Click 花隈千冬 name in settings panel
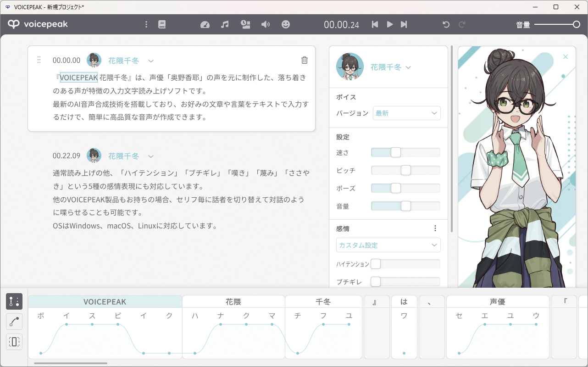Viewport: 588px width, 367px height. pos(386,67)
